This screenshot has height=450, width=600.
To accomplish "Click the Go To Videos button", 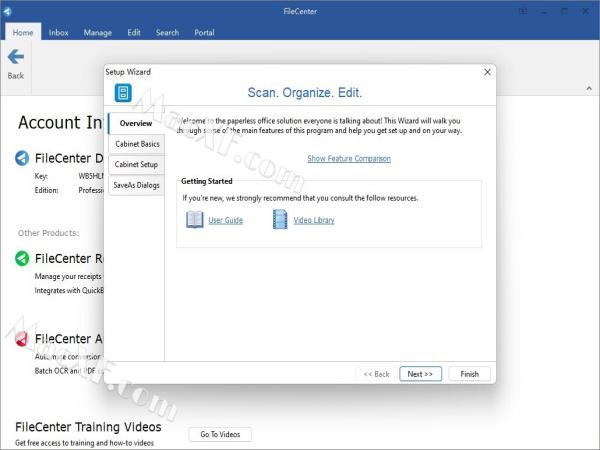I will click(x=220, y=434).
